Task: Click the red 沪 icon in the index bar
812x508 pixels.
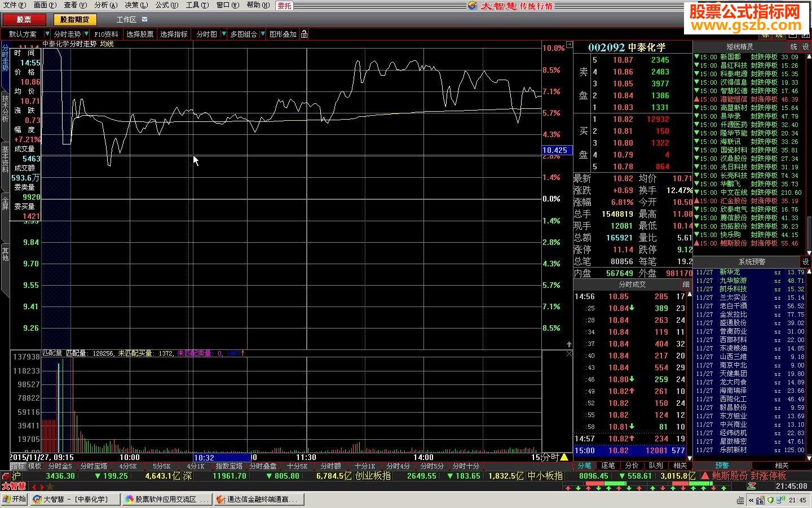Action: tap(6, 476)
